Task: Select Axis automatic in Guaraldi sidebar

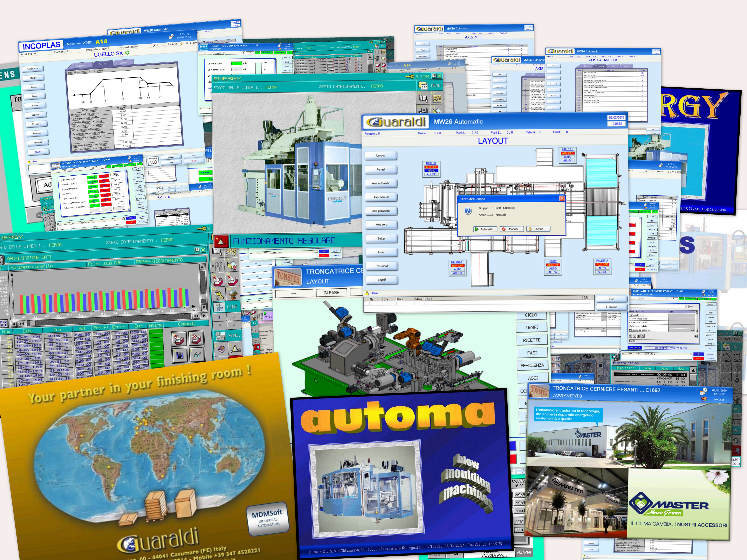Action: click(x=381, y=183)
